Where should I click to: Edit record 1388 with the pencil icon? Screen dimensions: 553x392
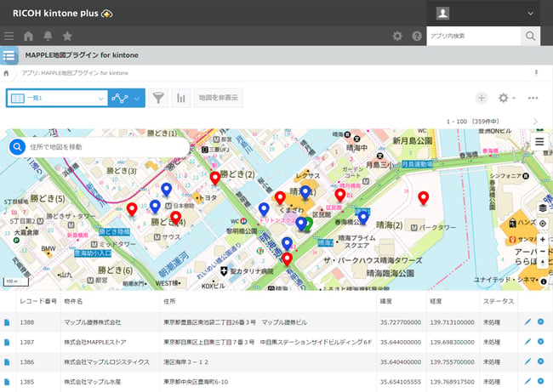527,321
